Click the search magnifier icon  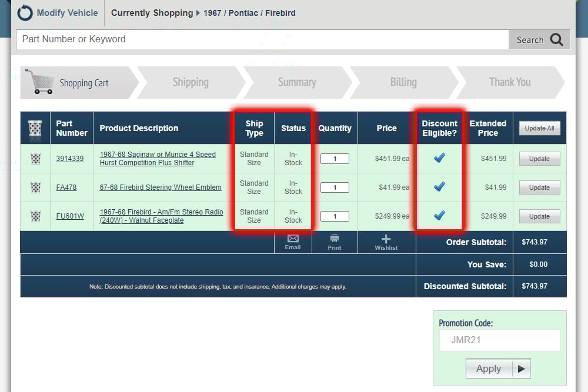tap(556, 39)
